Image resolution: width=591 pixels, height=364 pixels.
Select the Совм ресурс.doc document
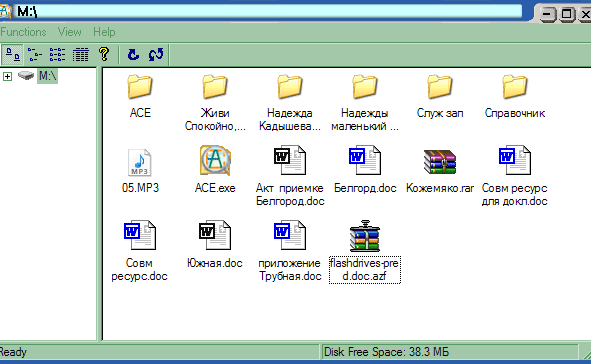[139, 251]
